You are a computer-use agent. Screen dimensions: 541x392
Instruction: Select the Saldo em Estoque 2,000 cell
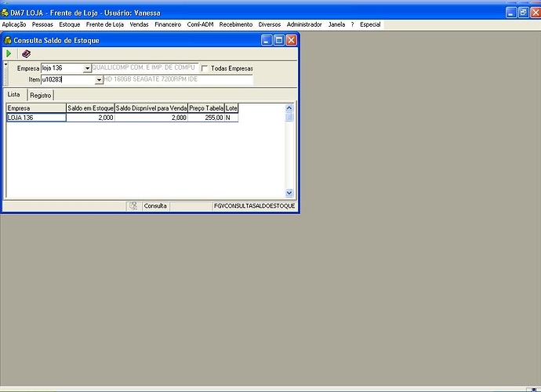click(90, 118)
